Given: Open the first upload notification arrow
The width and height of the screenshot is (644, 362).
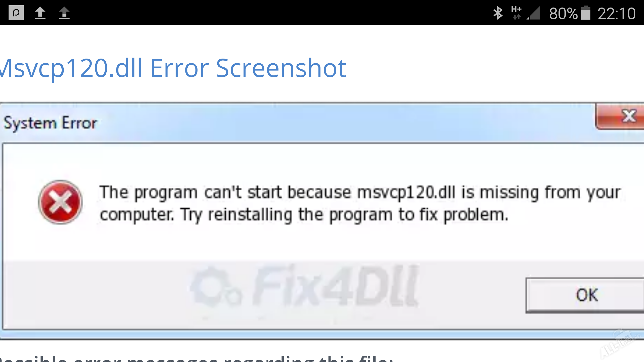Looking at the screenshot, I should tap(40, 13).
